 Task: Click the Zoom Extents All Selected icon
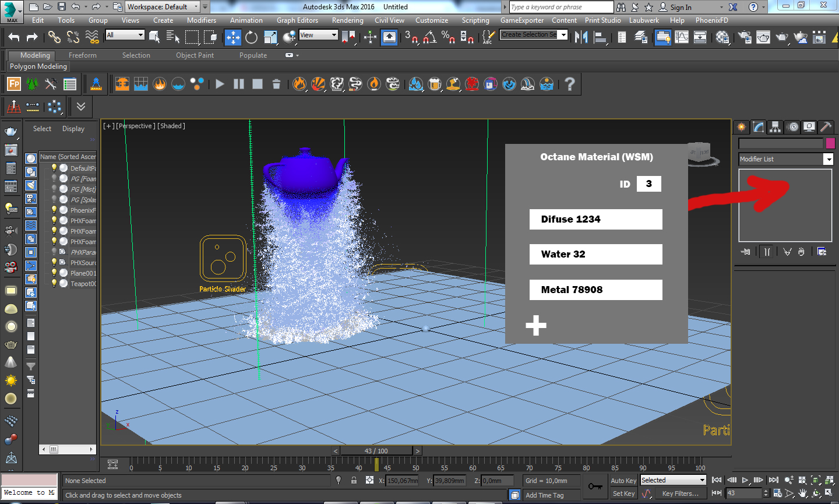[829, 480]
